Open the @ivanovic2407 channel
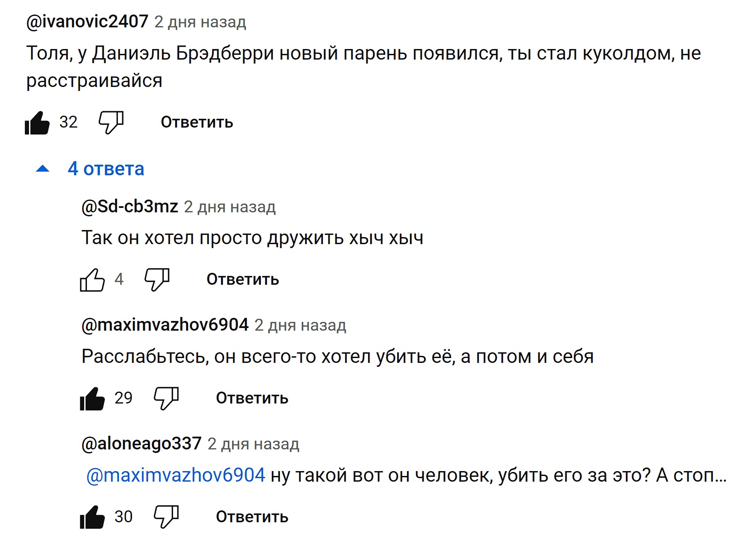756x547 pixels. [87, 22]
